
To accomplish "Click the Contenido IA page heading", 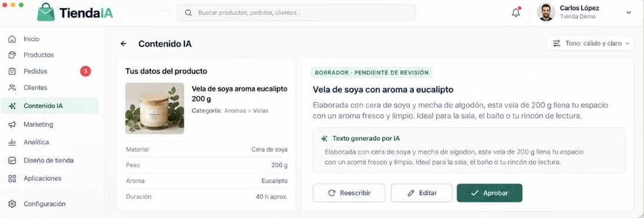I will tap(165, 44).
